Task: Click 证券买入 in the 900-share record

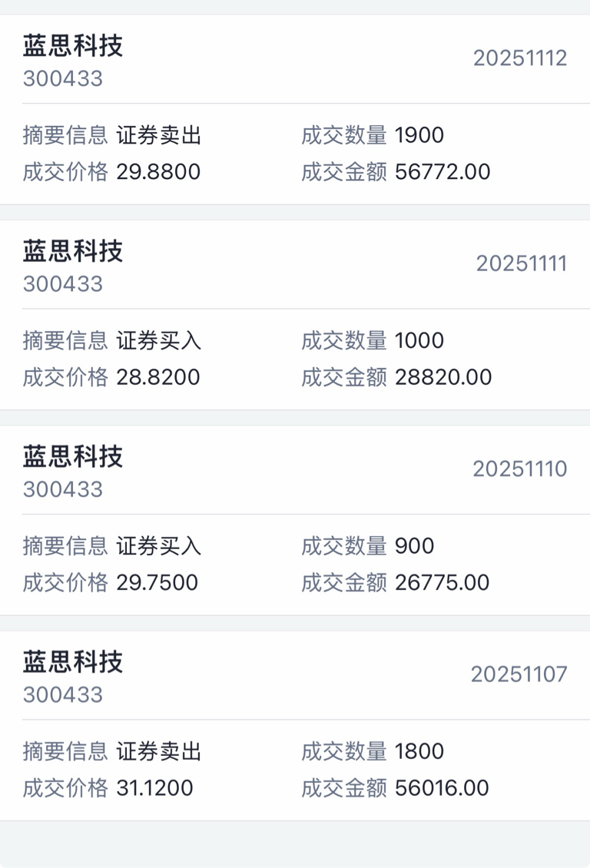Action: coord(159,546)
